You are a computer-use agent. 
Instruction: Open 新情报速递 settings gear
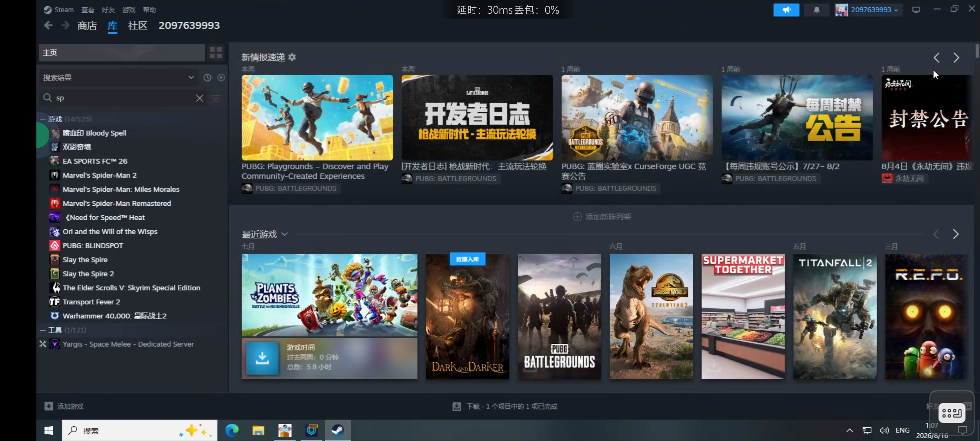pyautogui.click(x=292, y=57)
